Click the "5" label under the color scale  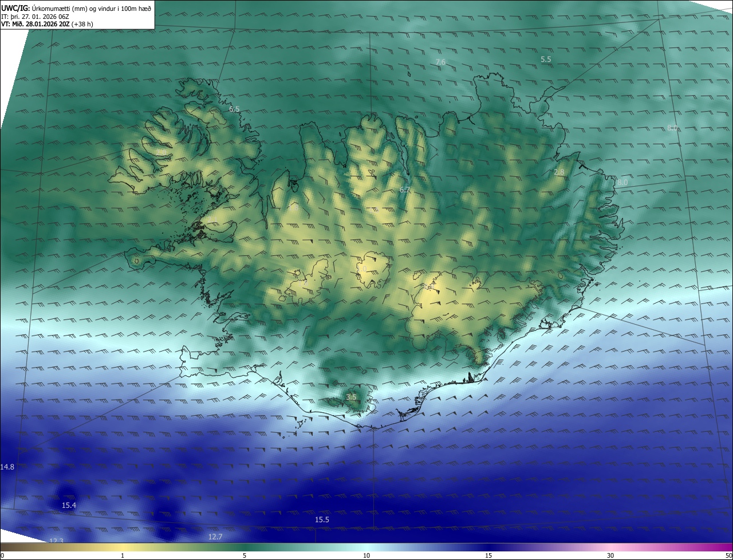245,555
